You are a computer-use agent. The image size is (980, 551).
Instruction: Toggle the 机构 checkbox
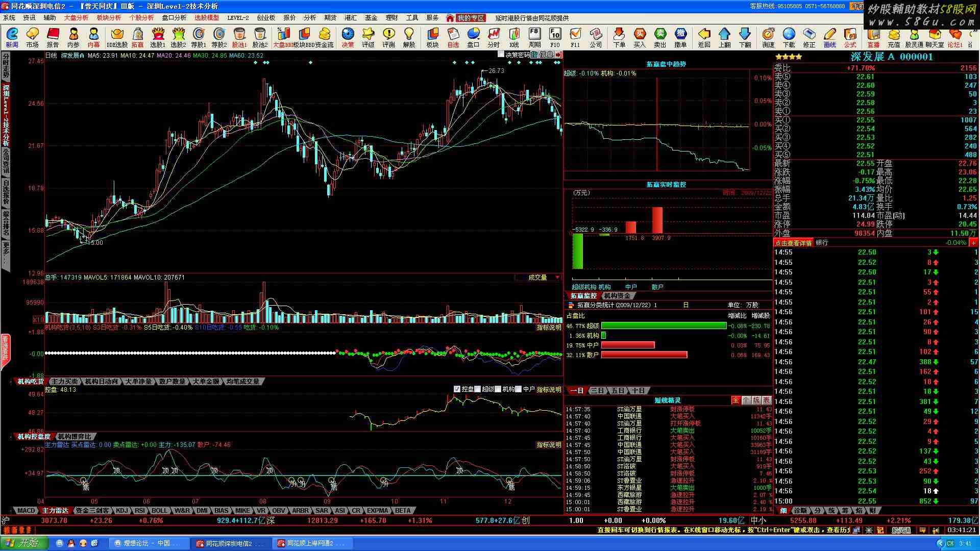point(498,389)
